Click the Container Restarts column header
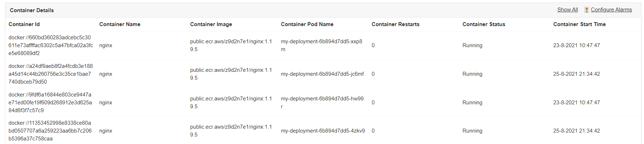The image size is (644, 144). click(x=395, y=24)
